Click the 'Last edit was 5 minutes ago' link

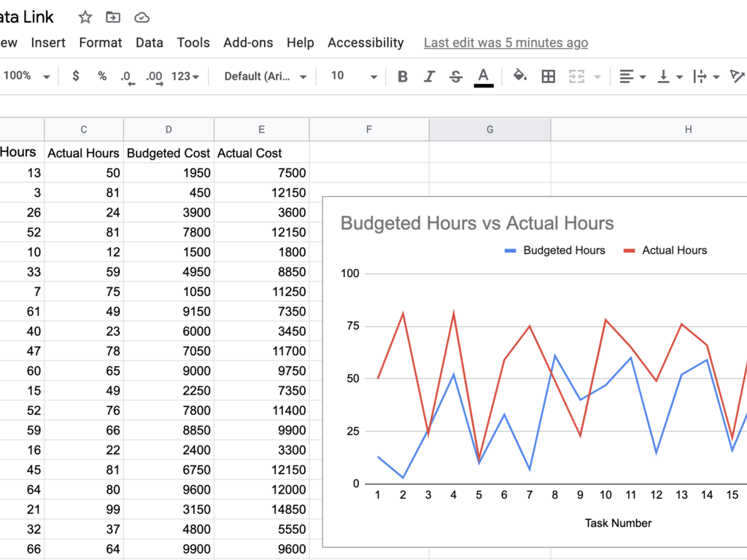506,43
